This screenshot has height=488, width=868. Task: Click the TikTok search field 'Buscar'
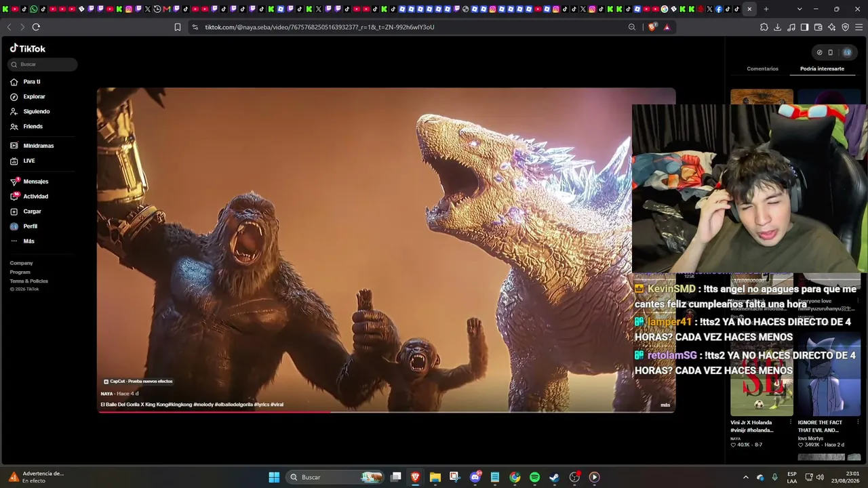(x=43, y=64)
